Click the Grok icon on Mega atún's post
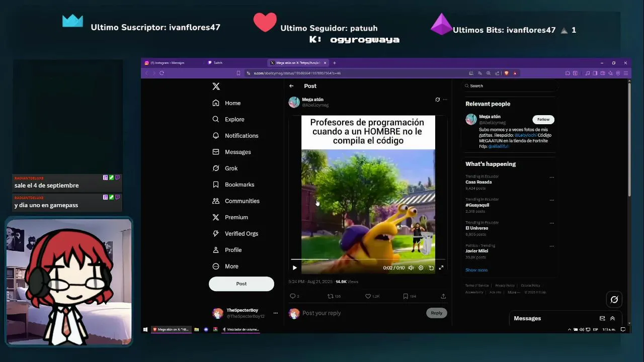 [x=438, y=100]
